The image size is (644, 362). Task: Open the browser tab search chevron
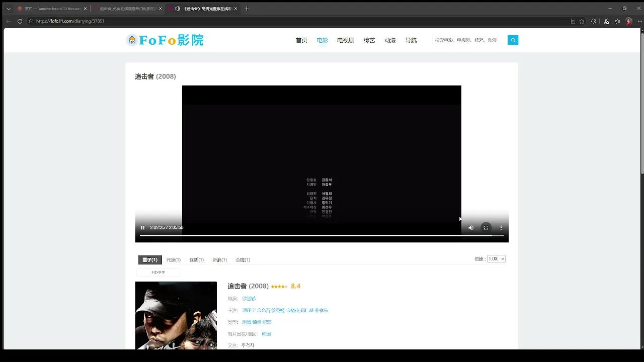click(8, 9)
